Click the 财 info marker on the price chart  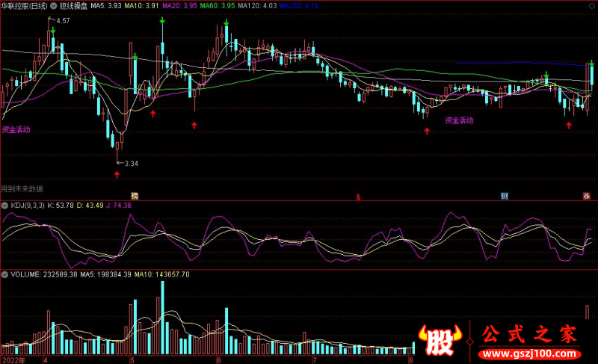point(504,197)
